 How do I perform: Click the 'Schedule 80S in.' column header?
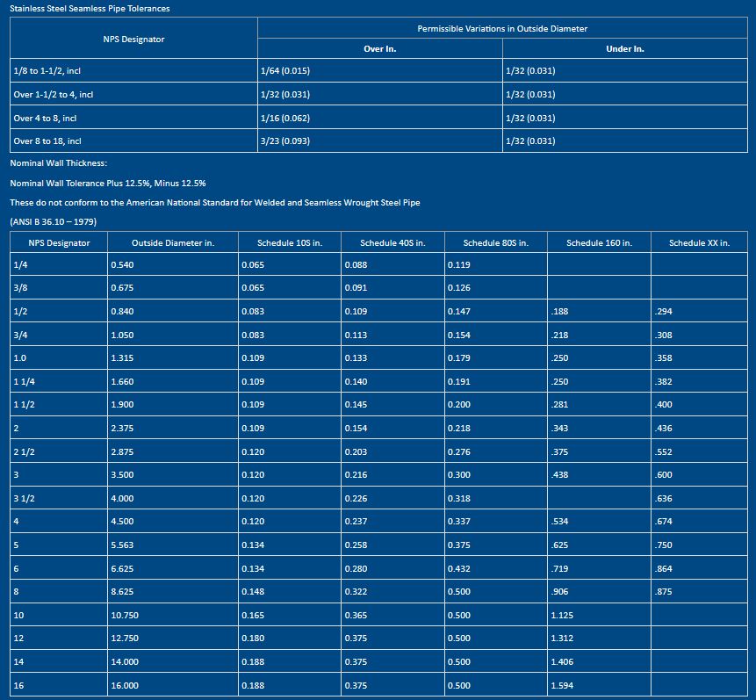(495, 242)
